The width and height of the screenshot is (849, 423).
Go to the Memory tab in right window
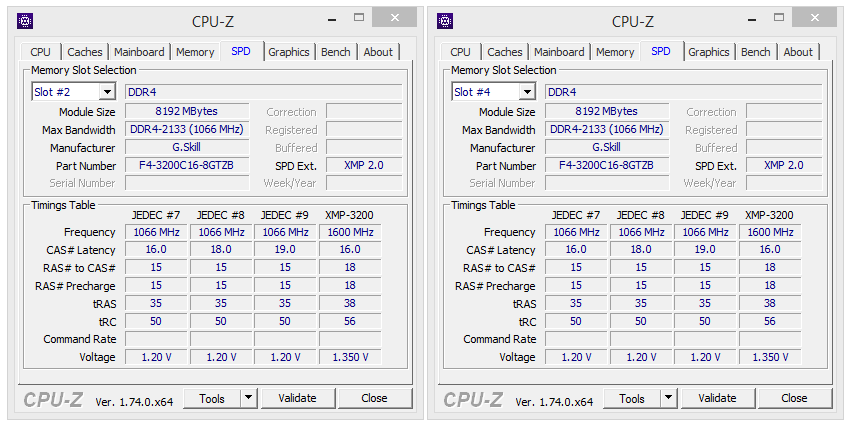coord(615,52)
